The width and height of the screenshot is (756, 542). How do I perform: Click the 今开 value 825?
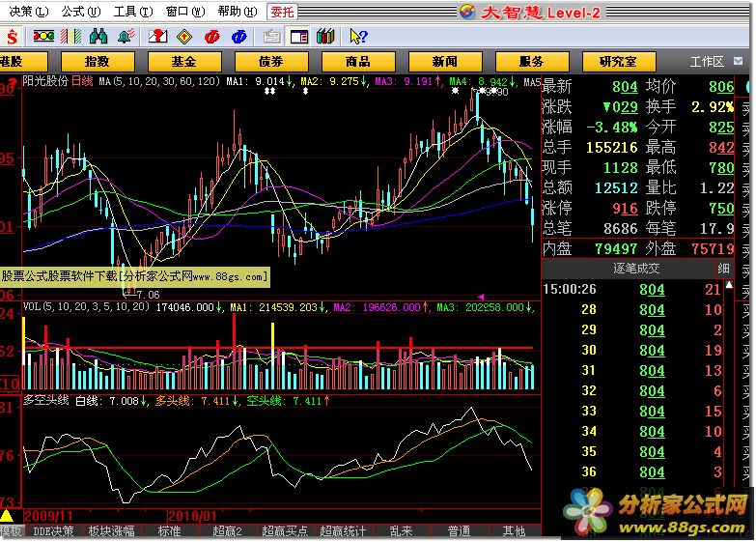721,127
